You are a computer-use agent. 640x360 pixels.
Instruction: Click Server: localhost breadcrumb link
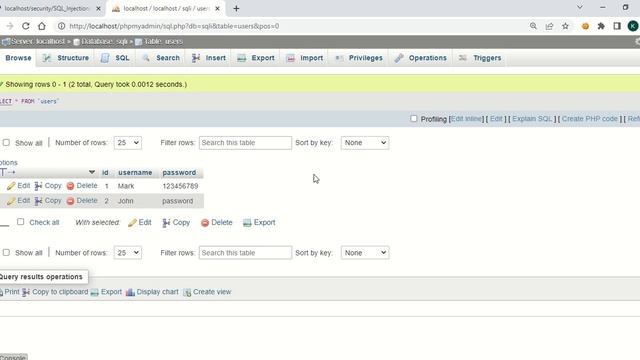point(38,42)
